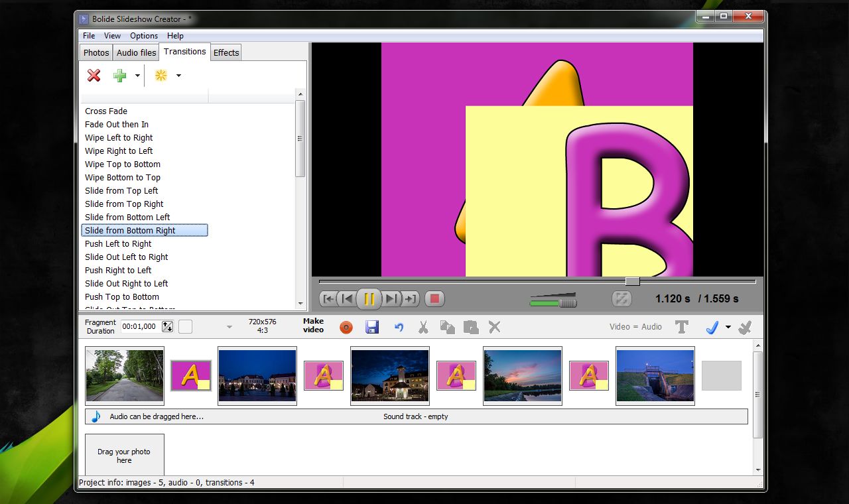The width and height of the screenshot is (849, 504).
Task: Click the gray double-check deselect icon
Action: (x=745, y=327)
